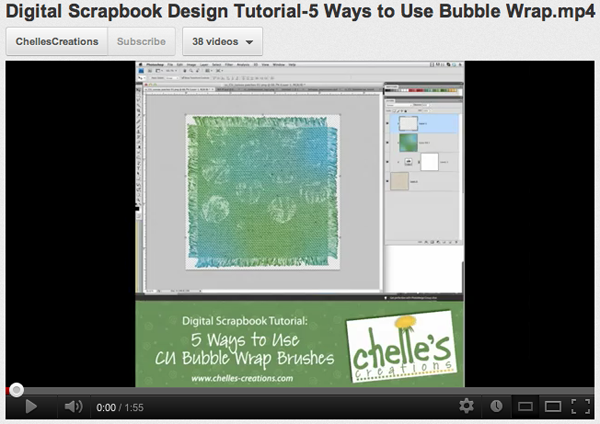Click the '0:00 / 1:55' time display
600x424 pixels.
pyautogui.click(x=120, y=408)
